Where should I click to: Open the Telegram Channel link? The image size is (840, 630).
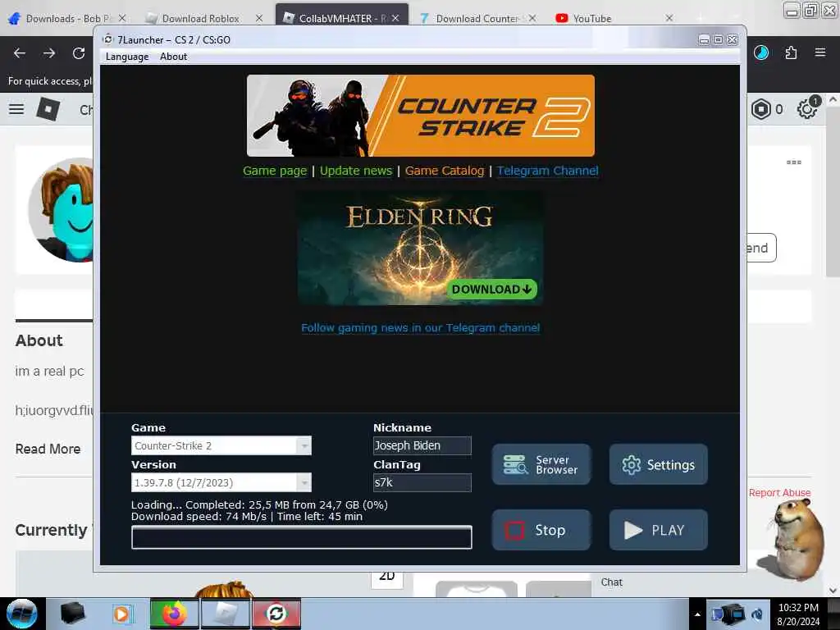point(547,171)
